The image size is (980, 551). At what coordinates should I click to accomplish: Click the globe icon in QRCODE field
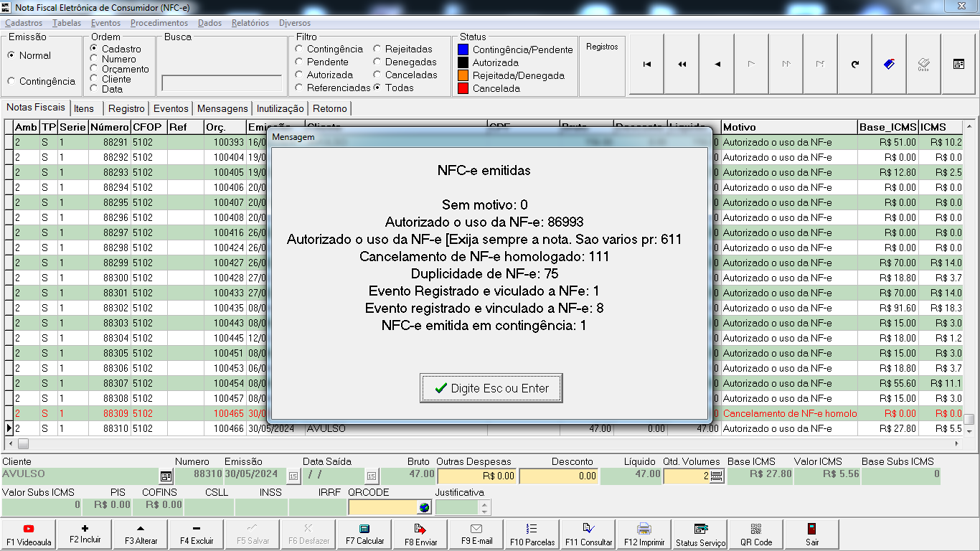tap(424, 507)
